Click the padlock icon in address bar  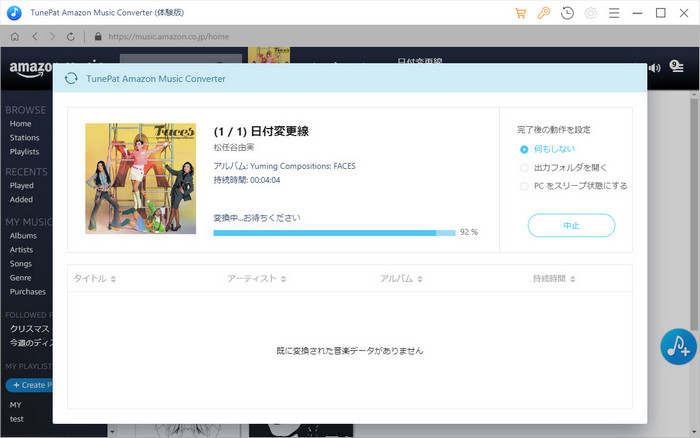point(98,37)
